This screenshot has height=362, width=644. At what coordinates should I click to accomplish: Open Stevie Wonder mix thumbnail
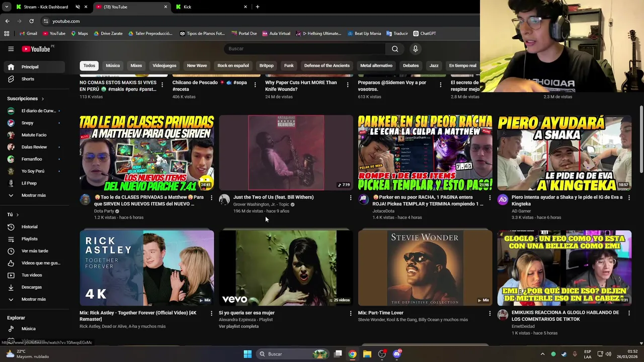click(425, 268)
